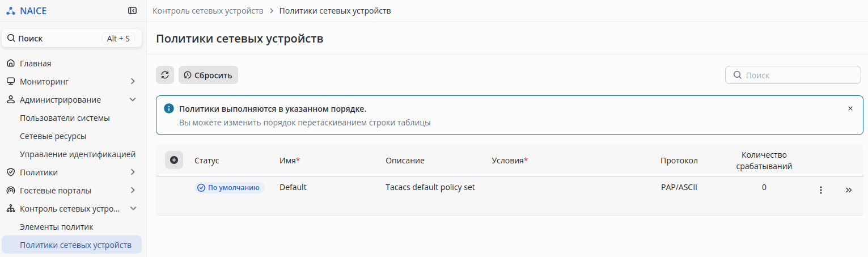Image resolution: width=868 pixels, height=257 pixels.
Task: Go to Сетевые ресурсы
Action: tap(53, 136)
